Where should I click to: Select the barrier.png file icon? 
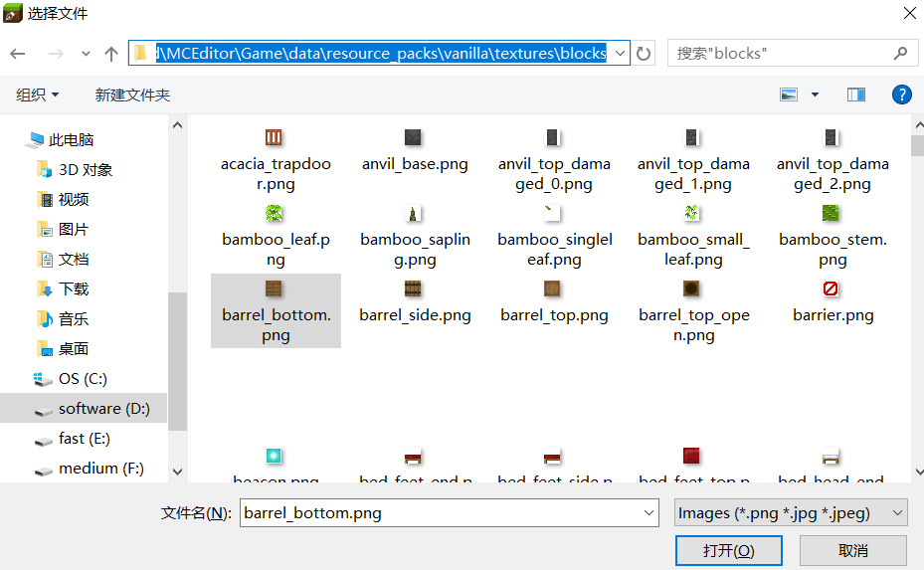pyautogui.click(x=832, y=288)
